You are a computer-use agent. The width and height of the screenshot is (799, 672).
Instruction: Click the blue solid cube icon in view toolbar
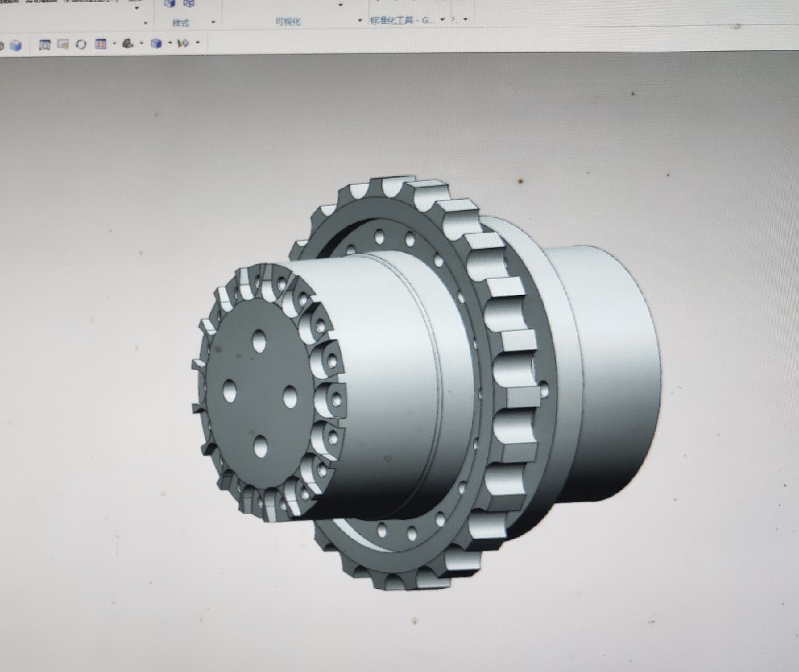click(x=15, y=45)
